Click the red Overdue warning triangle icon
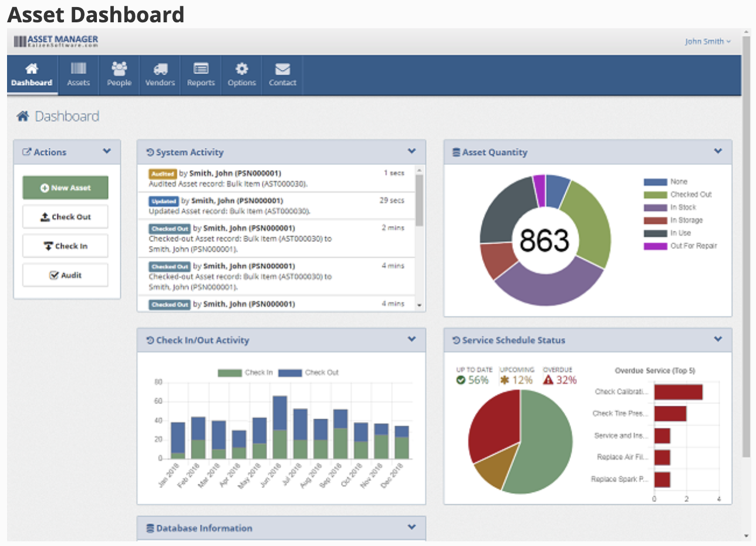The image size is (756, 546). tap(548, 380)
